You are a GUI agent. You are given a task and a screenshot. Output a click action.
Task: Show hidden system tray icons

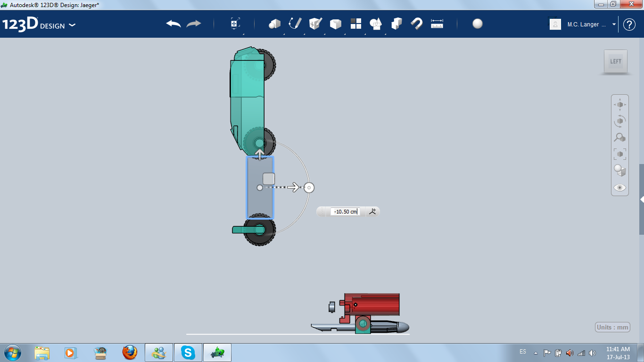pos(536,353)
